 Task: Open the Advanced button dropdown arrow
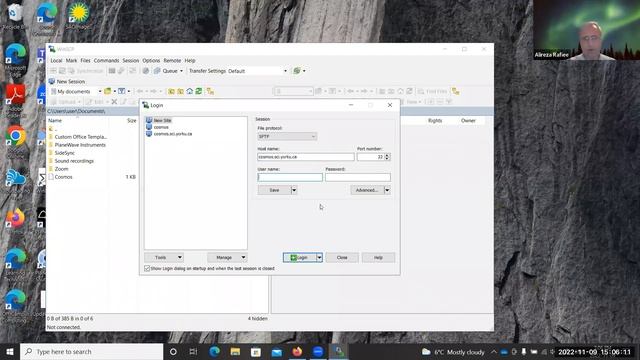(x=387, y=190)
